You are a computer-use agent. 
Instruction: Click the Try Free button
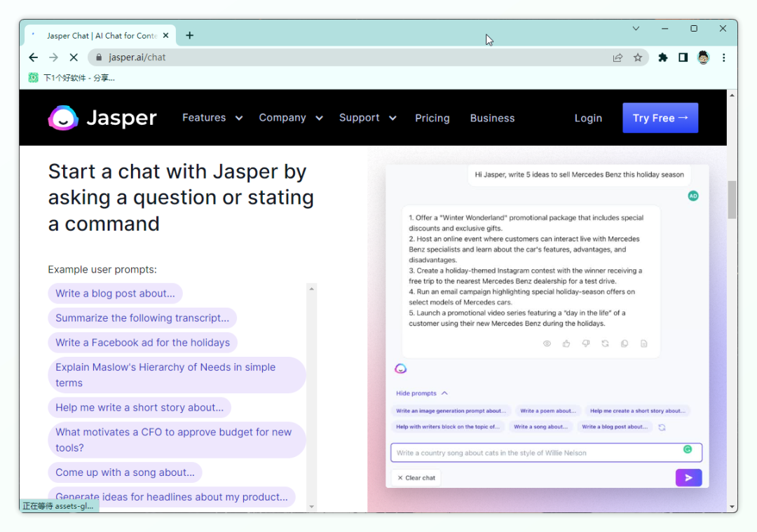pos(660,118)
